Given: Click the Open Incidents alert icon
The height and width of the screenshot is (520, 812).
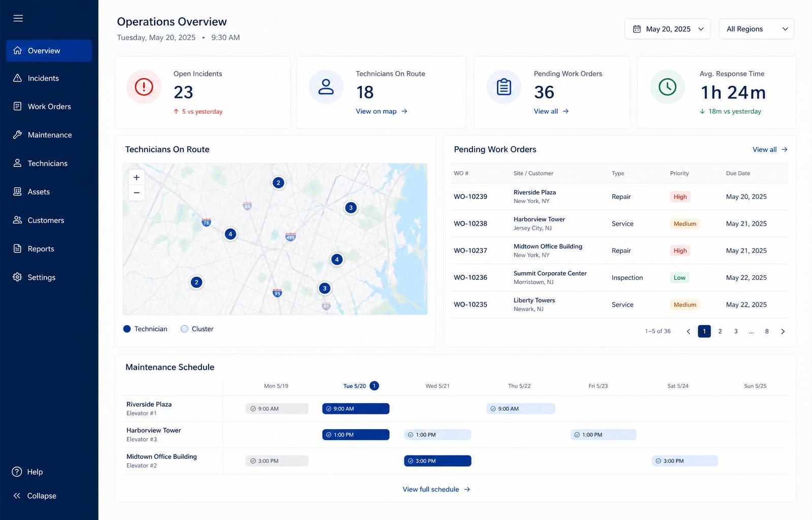Looking at the screenshot, I should (x=144, y=87).
